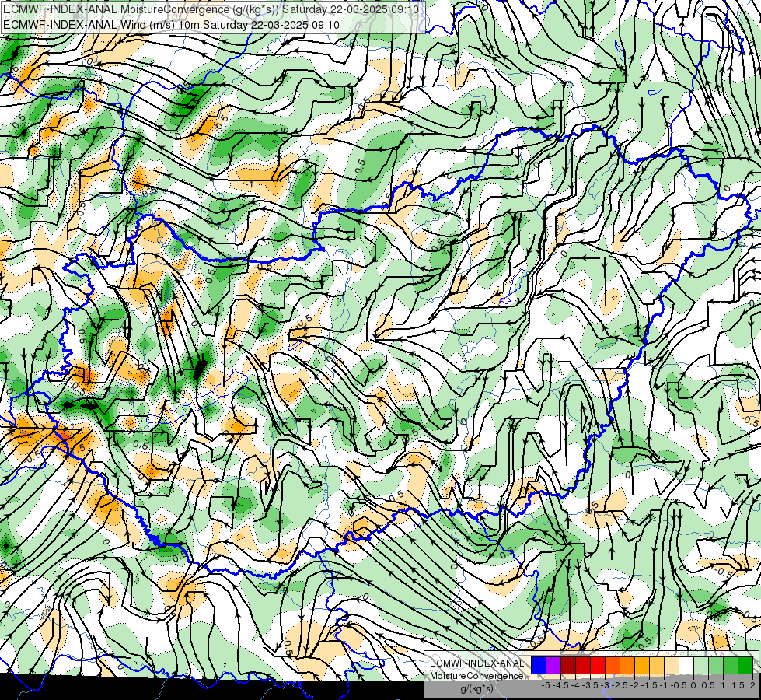Click the Wind (m/s) 10m title line

click(171, 24)
